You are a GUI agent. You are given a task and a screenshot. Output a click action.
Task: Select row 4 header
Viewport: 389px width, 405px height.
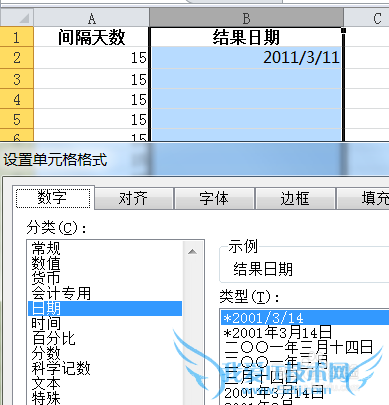pyautogui.click(x=17, y=99)
